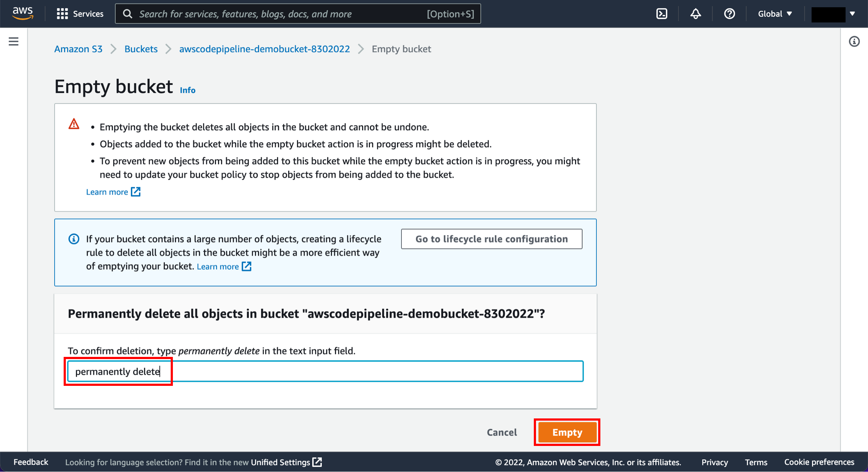
Task: Click the AWS logo home icon
Action: (x=22, y=13)
